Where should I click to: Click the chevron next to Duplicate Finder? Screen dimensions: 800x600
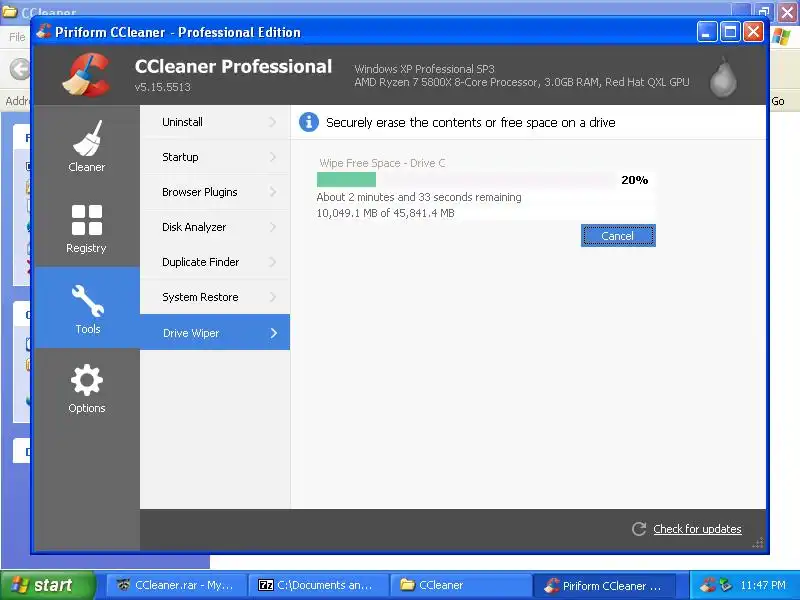tap(273, 262)
